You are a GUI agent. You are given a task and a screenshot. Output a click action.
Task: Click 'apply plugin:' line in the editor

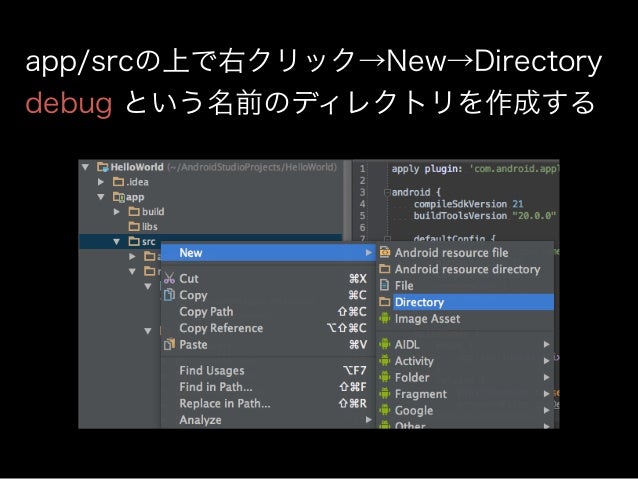point(475,168)
